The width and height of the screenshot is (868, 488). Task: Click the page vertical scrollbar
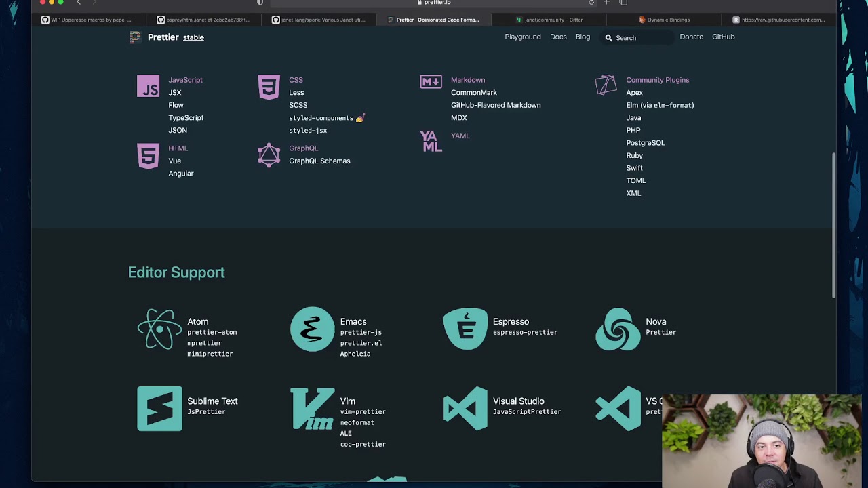coord(833,224)
